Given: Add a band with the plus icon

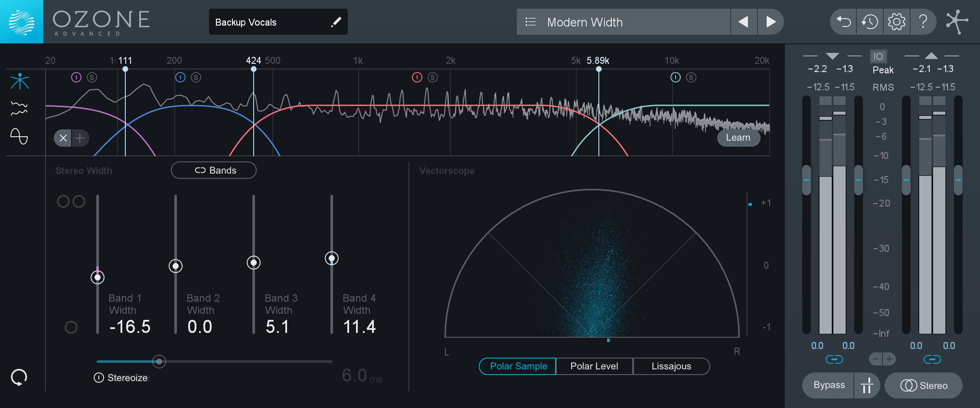Looking at the screenshot, I should [x=80, y=138].
